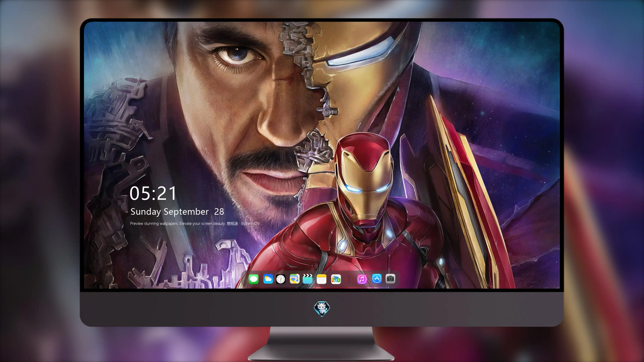Click the 05:21 clock display

tap(153, 193)
